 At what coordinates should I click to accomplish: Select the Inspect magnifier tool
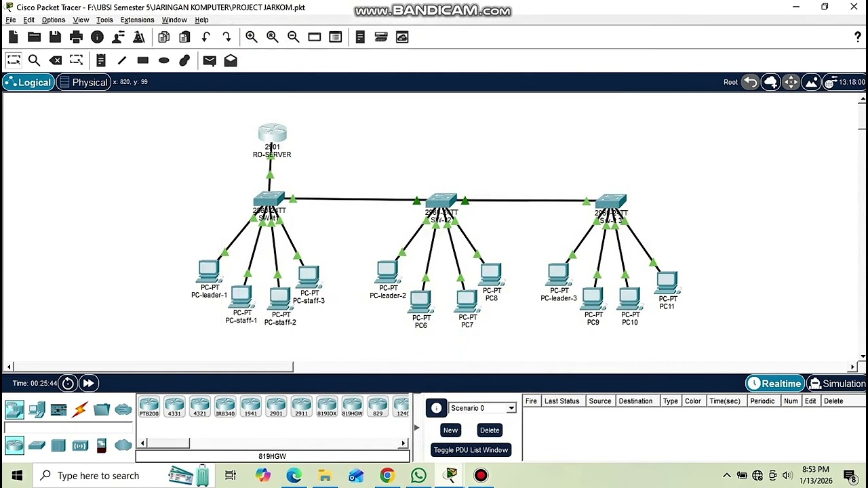pos(34,60)
